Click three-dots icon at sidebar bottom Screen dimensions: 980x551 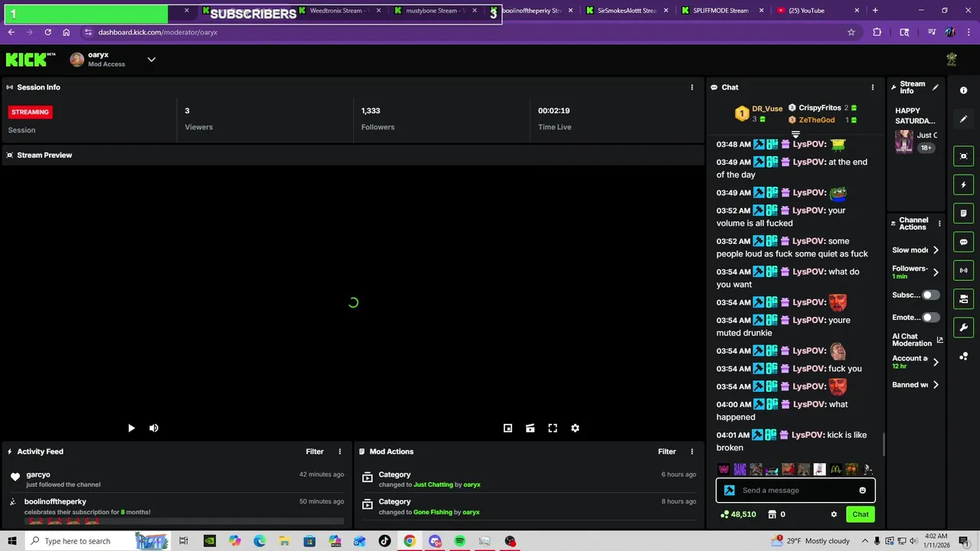pos(963,356)
